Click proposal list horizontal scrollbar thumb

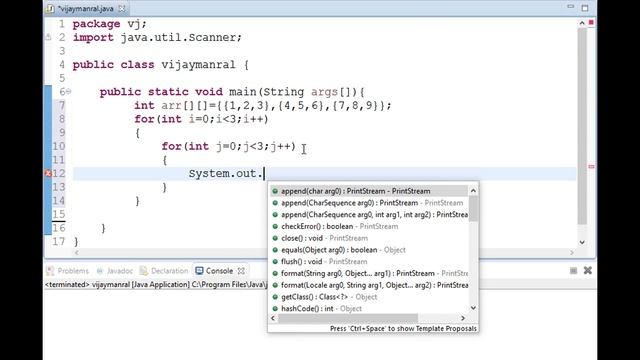pyautogui.click(x=348, y=318)
